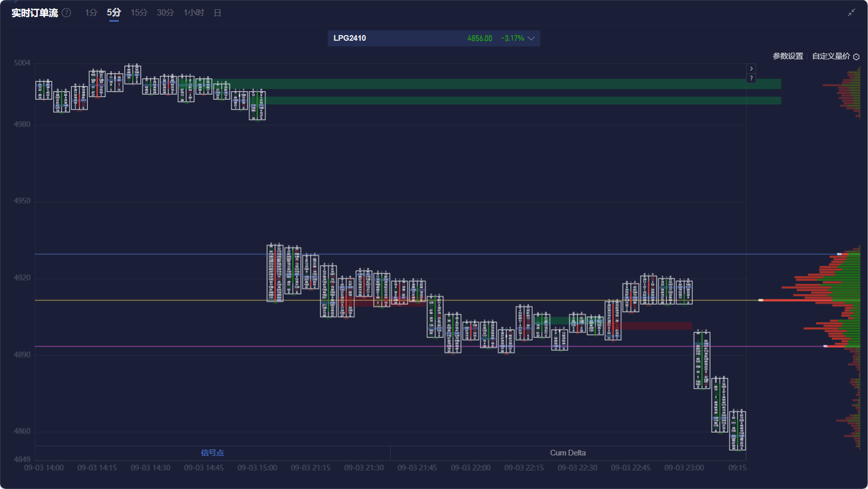
Task: Click the 09-03 22:00 time label
Action: click(471, 468)
